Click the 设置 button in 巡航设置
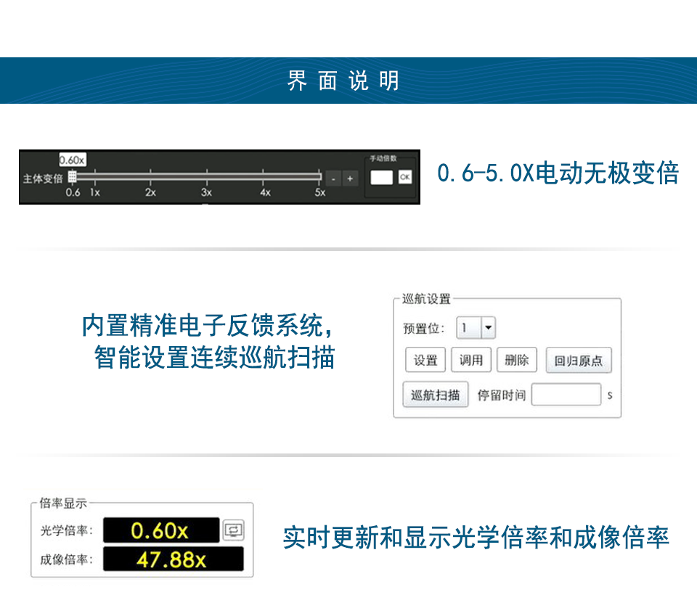 pos(425,361)
